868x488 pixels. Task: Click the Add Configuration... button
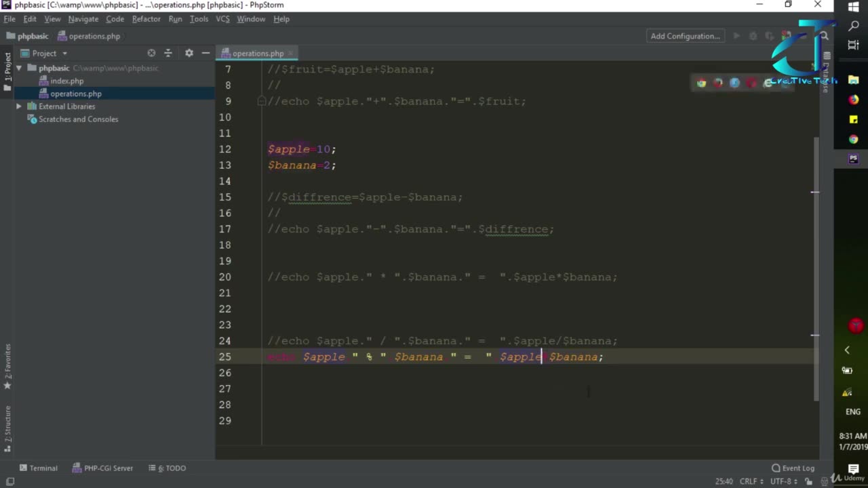(x=686, y=36)
